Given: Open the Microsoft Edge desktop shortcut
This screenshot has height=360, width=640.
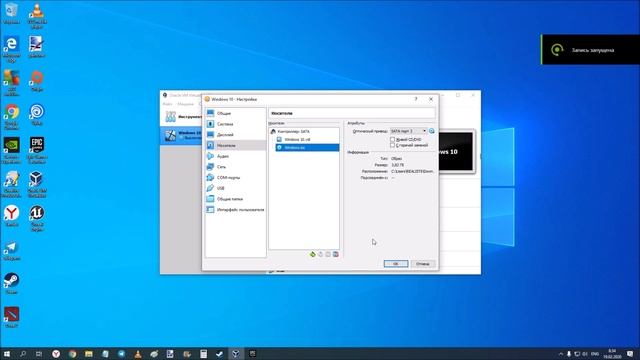Looking at the screenshot, I should click(11, 49).
